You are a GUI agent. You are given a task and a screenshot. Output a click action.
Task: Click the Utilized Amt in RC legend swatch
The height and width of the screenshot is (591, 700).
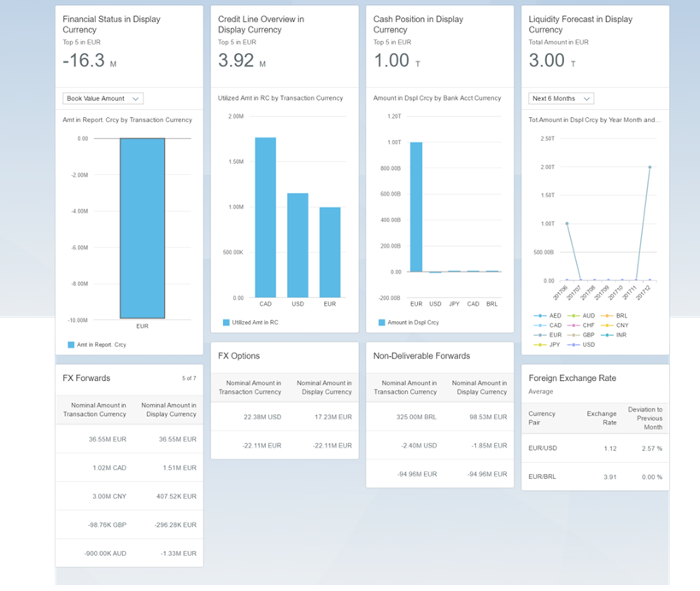tap(226, 323)
